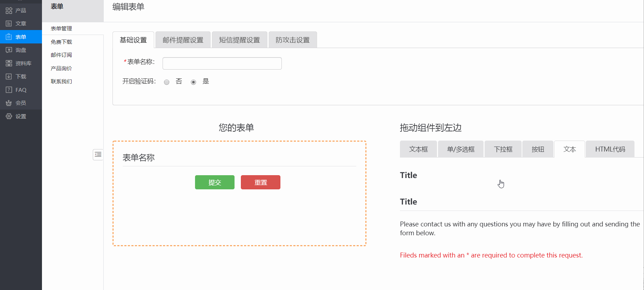This screenshot has height=290, width=644.
Task: Click the Members (会员) crown icon
Action: pos(9,103)
